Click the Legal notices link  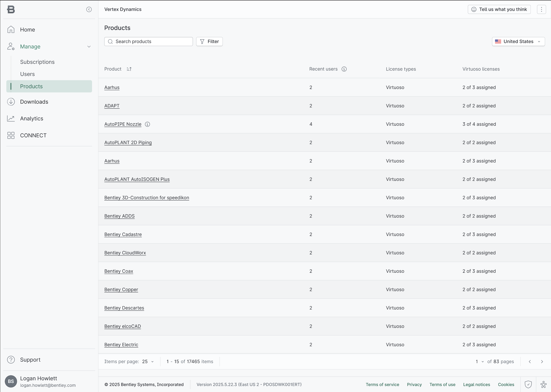tap(476, 384)
